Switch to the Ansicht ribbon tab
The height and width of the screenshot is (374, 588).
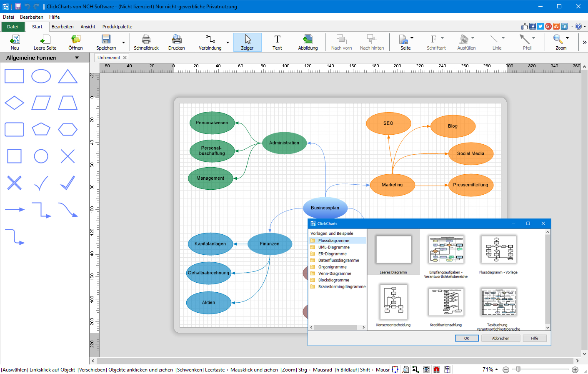tap(88, 27)
